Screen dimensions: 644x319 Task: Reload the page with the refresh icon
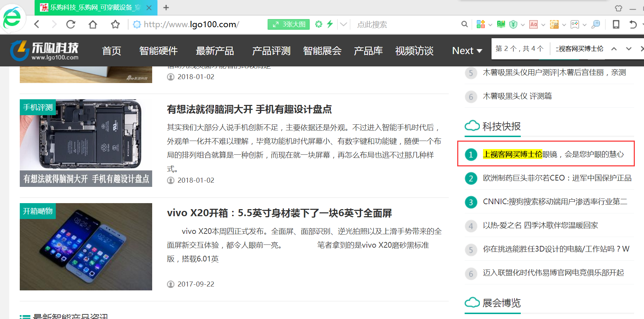click(x=71, y=24)
